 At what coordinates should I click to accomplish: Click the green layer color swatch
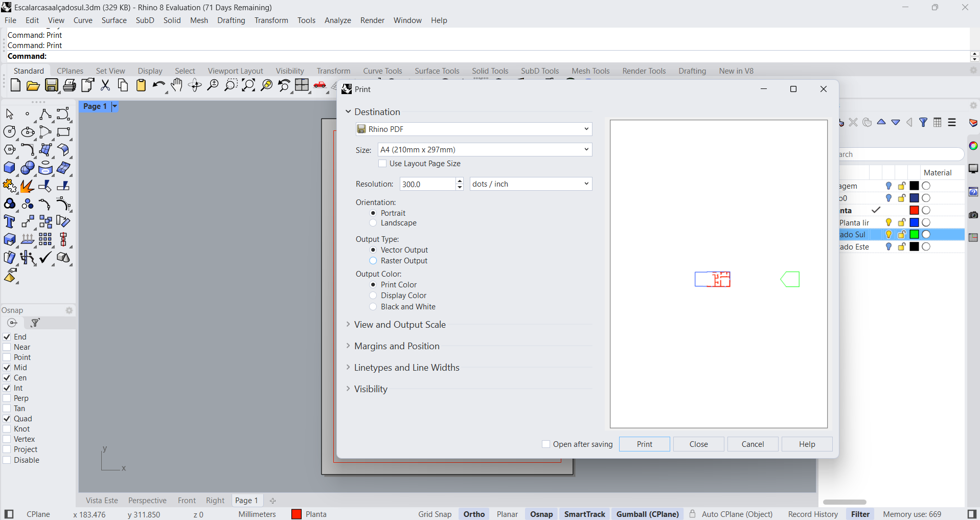point(914,235)
